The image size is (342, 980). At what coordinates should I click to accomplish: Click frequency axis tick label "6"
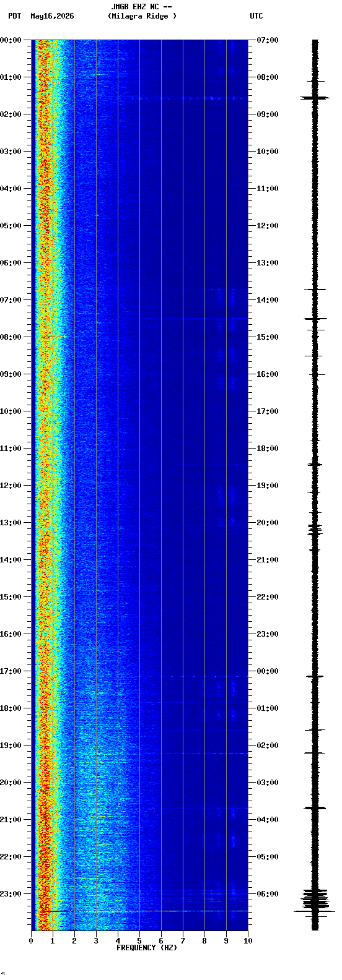click(x=161, y=941)
